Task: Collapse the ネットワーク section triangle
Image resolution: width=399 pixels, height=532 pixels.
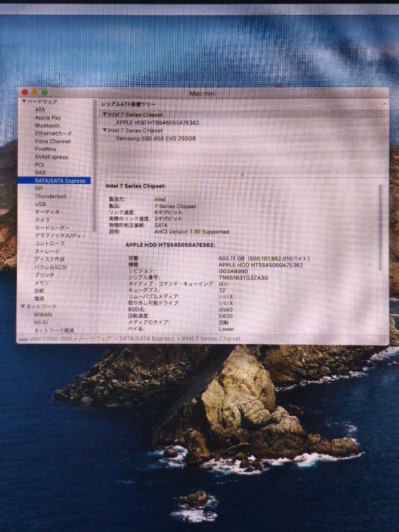Action: (x=23, y=306)
